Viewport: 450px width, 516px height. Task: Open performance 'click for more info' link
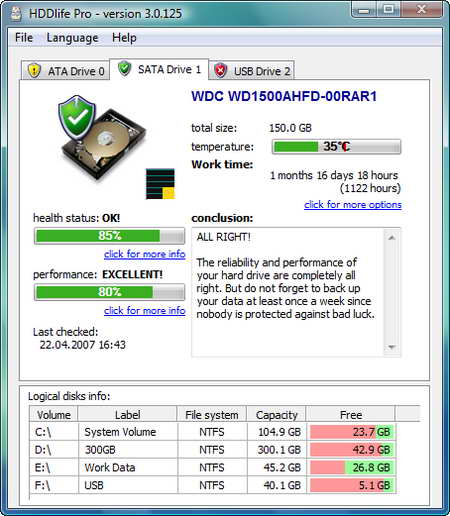click(x=145, y=311)
